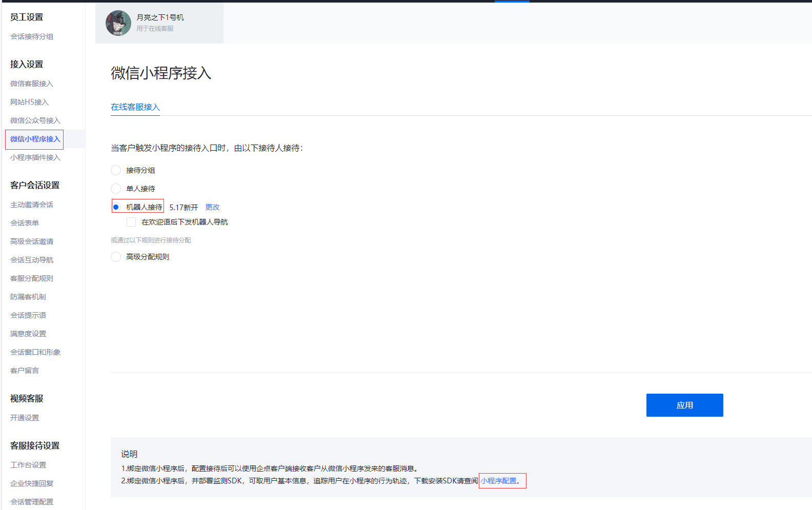Open 开通设置 under 视频客服

pyautogui.click(x=25, y=418)
